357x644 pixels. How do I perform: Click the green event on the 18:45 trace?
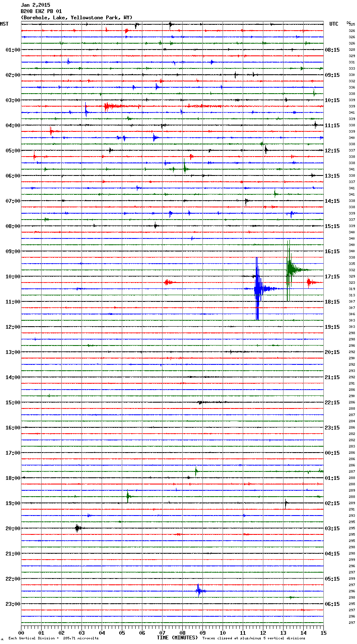click(x=128, y=497)
